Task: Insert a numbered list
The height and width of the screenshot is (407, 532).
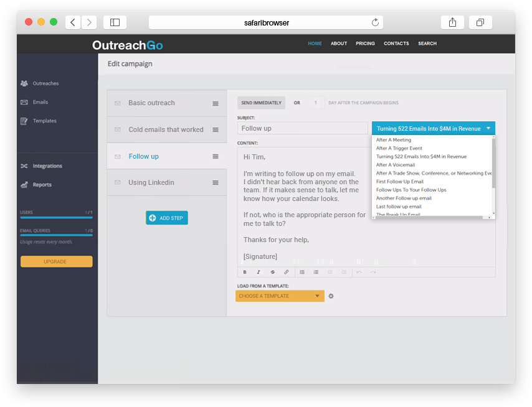Action: pos(316,272)
